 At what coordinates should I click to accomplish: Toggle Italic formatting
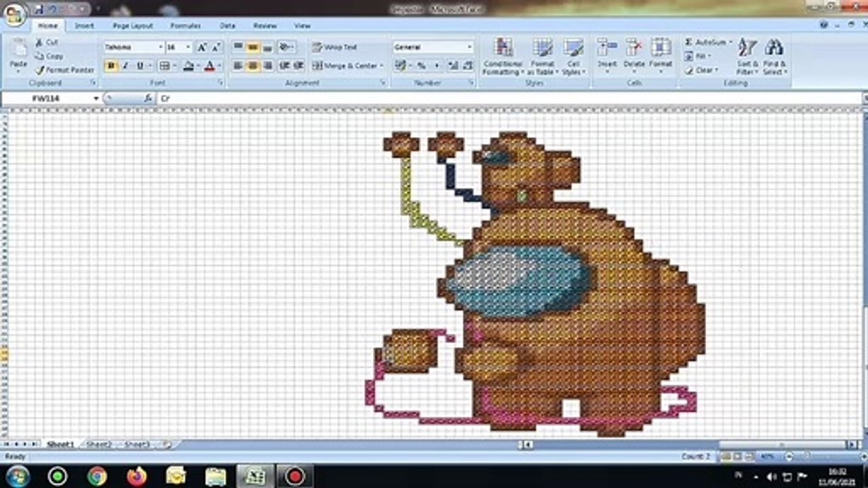click(x=125, y=66)
